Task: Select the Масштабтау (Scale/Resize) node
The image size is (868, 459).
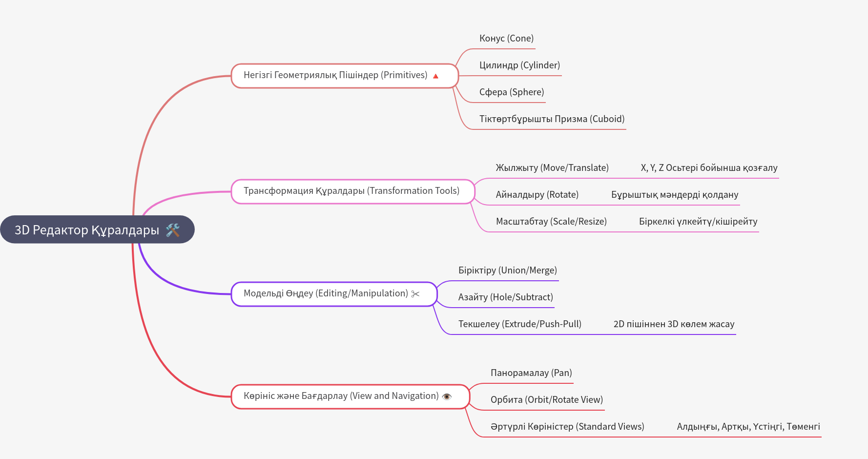Action: coord(551,222)
